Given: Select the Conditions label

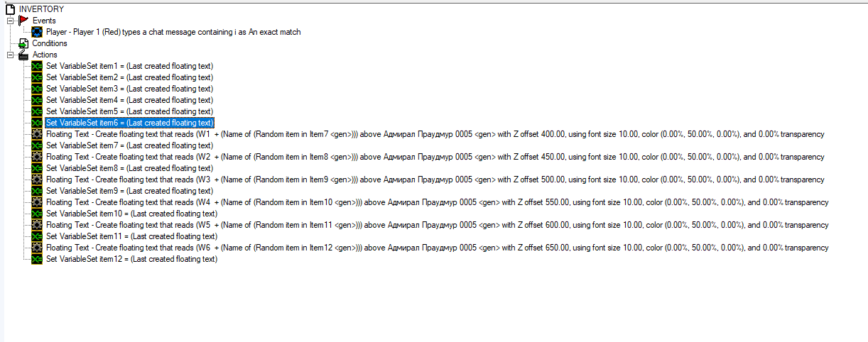Looking at the screenshot, I should click(50, 43).
